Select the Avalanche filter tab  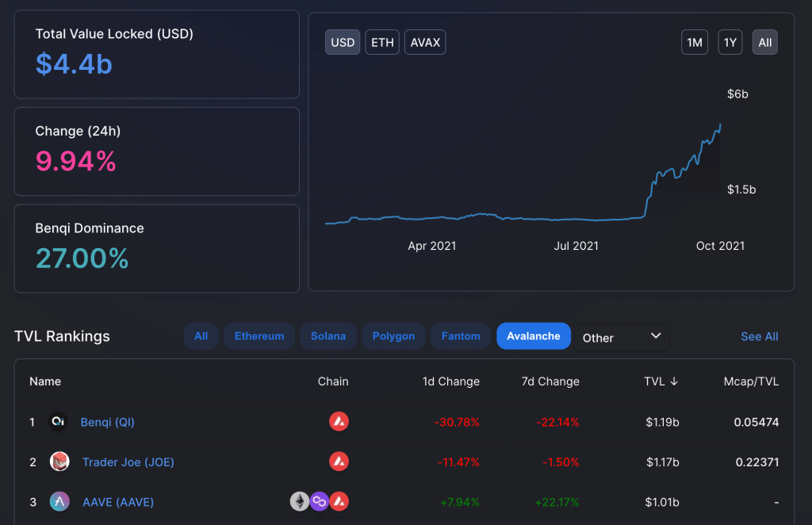[534, 336]
